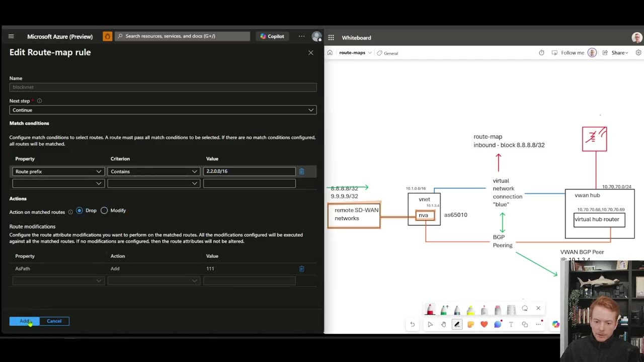Select the yellow highlighter
Screen dimensions: 644x362
[470, 309]
